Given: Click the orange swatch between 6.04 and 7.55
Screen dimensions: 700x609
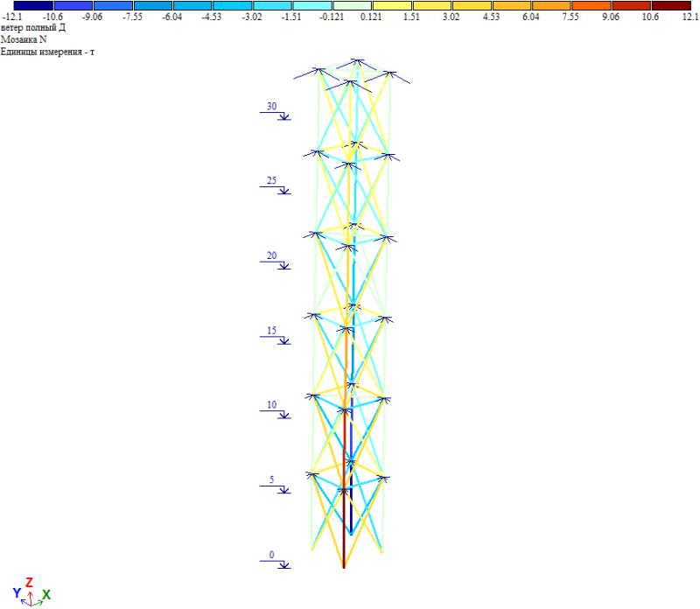Looking at the screenshot, I should point(552,6).
